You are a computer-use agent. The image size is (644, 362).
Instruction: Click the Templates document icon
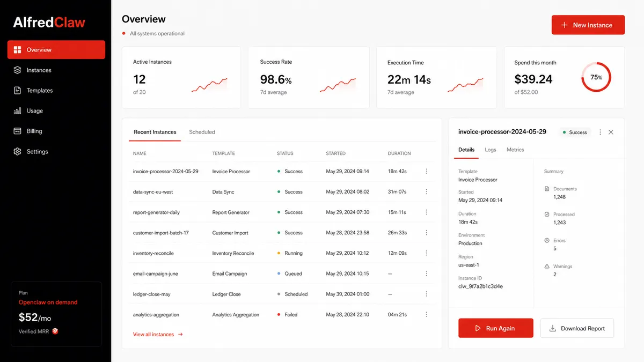17,91
